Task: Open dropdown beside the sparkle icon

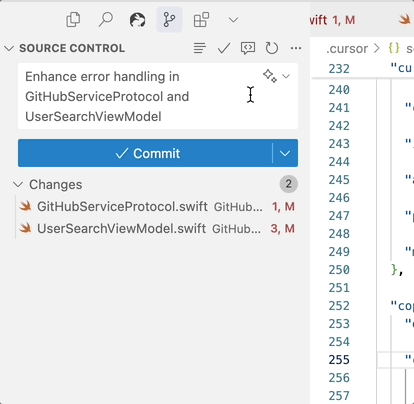Action: (x=286, y=76)
